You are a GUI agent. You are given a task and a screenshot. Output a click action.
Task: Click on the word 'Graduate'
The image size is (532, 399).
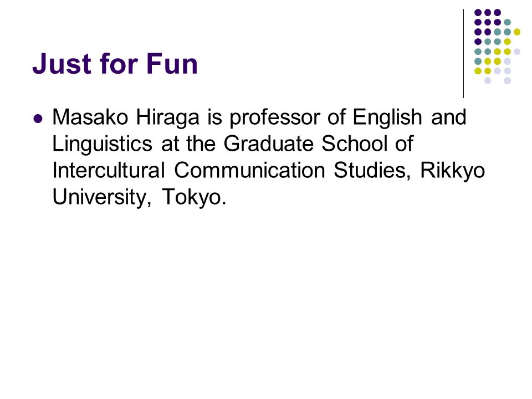coord(268,144)
